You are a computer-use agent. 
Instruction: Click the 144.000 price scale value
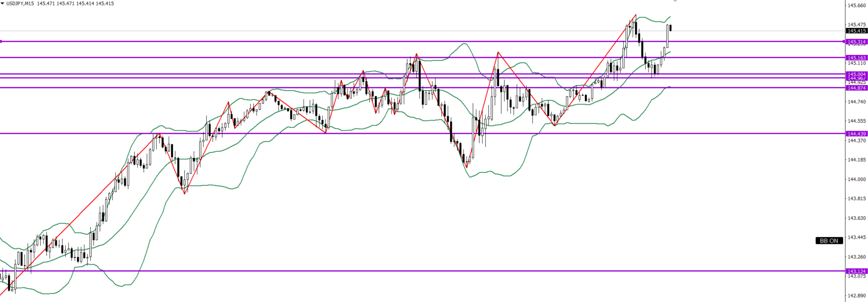pyautogui.click(x=856, y=179)
